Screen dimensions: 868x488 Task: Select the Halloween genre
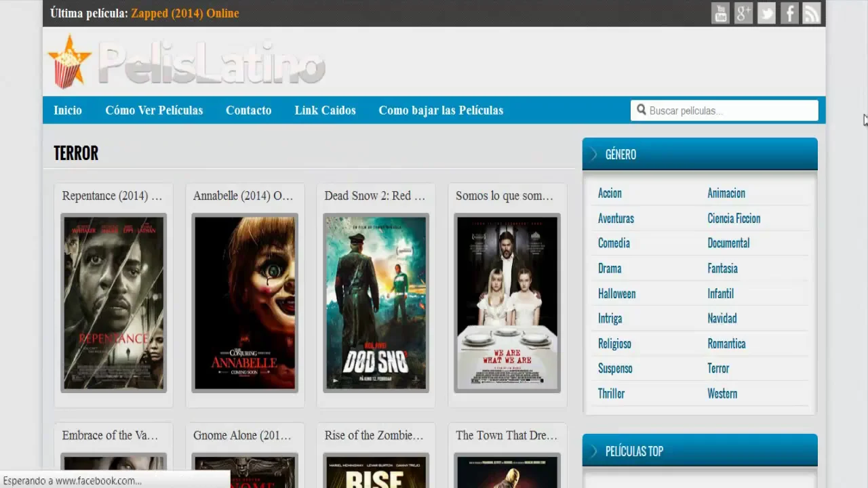[616, 293]
